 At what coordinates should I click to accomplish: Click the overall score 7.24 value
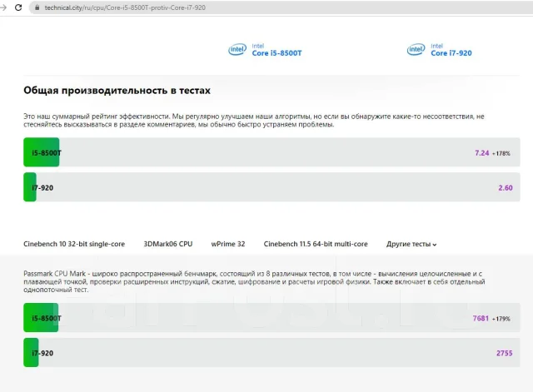(482, 153)
